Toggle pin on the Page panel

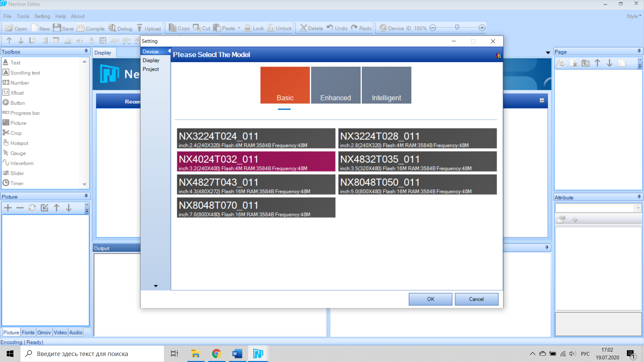click(x=639, y=51)
